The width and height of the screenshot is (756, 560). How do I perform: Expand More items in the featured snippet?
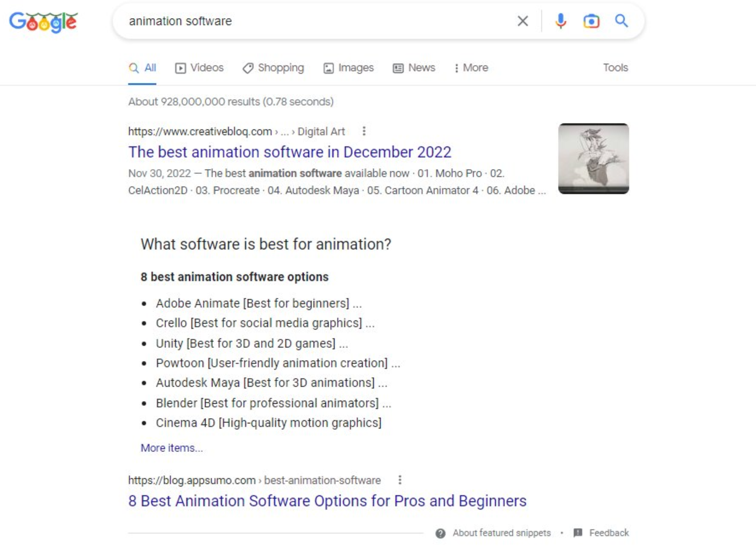point(172,448)
